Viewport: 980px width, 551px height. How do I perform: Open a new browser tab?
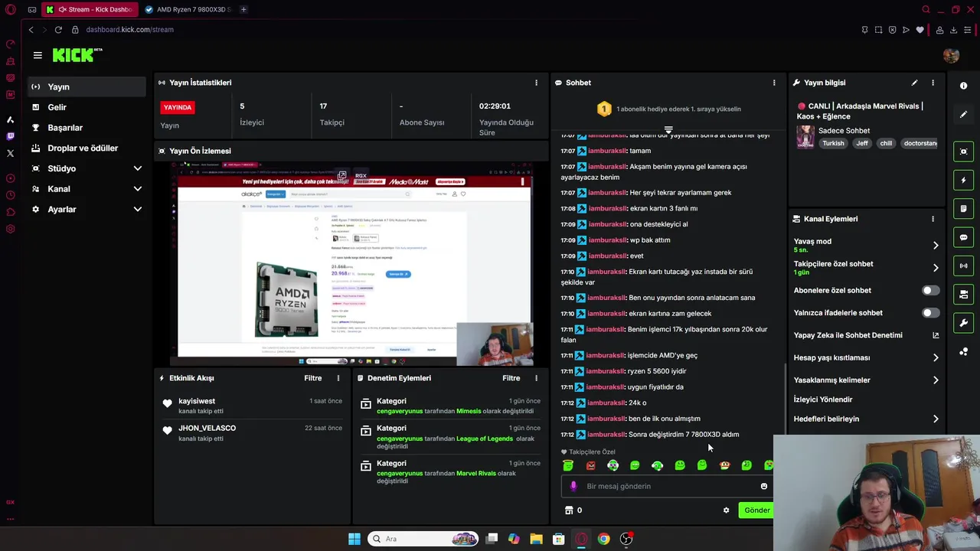tap(243, 9)
